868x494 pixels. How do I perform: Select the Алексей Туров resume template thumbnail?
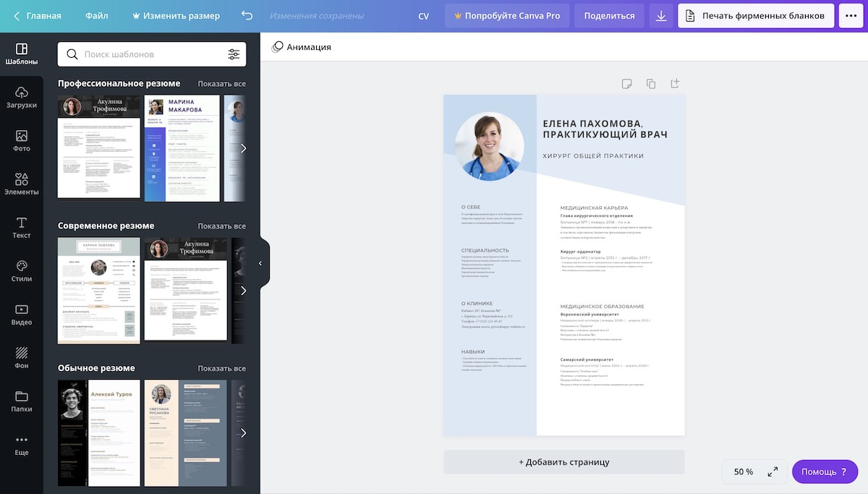(x=98, y=433)
